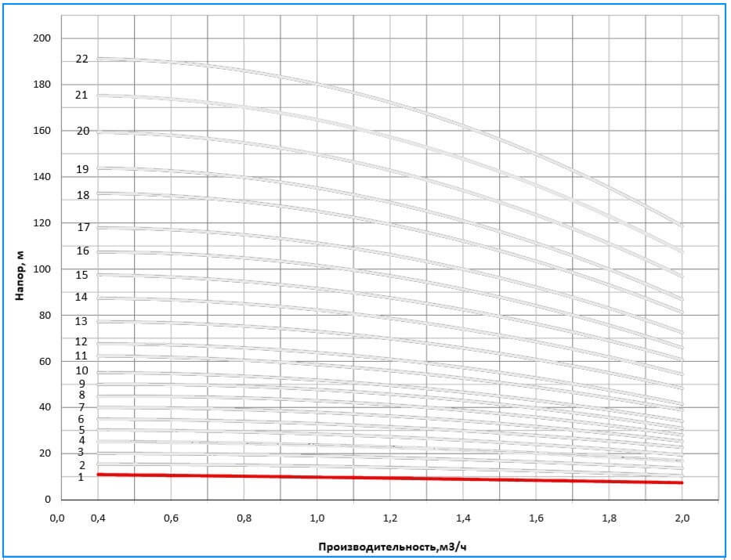Select the X-axis tick value 1,4

[463, 518]
